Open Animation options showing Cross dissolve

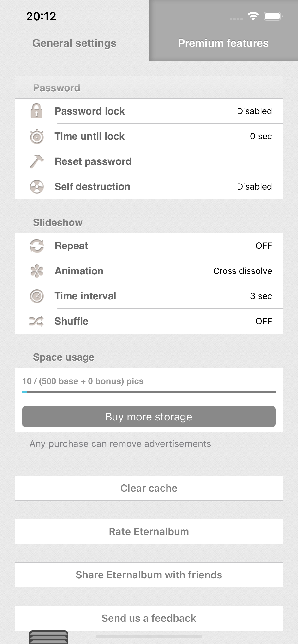tap(242, 271)
